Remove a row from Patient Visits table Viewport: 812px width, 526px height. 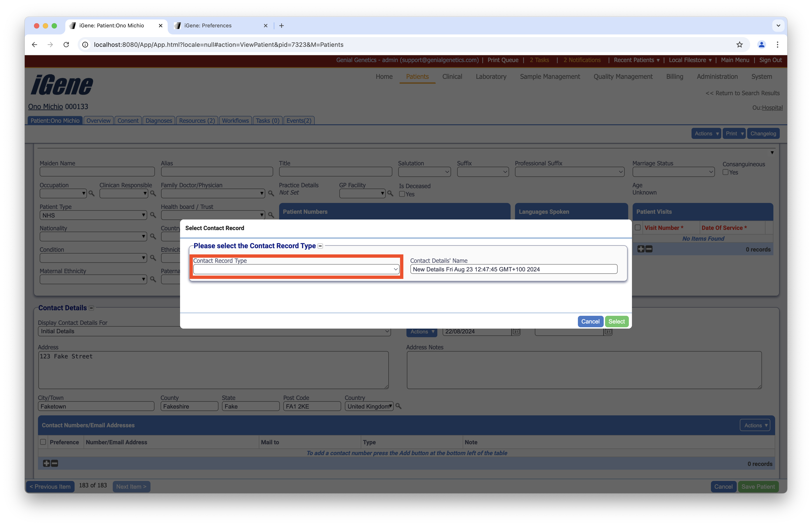(649, 249)
